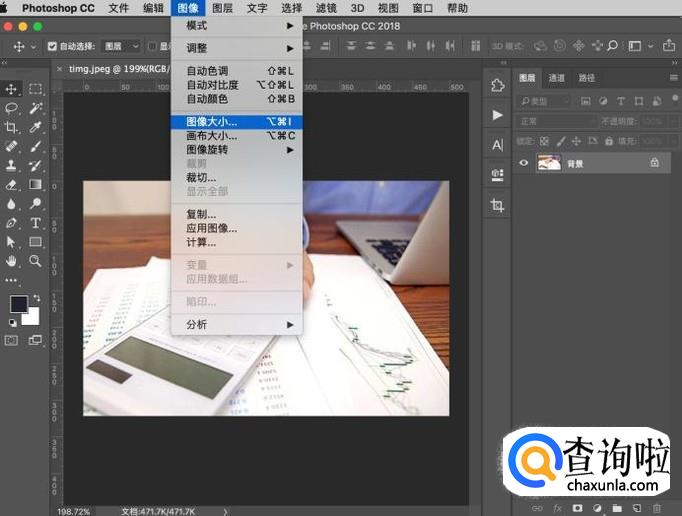
Task: Expand the 图像旋转 submenu
Action: (237, 150)
